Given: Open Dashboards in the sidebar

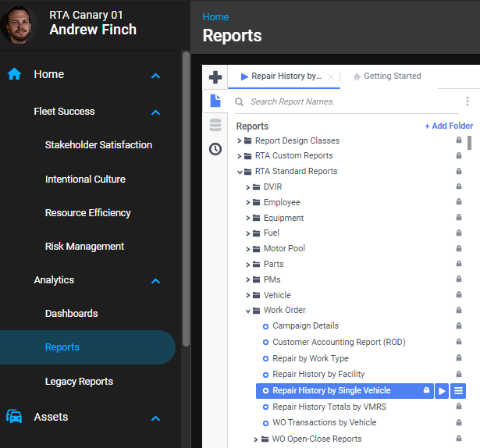Looking at the screenshot, I should click(71, 314).
